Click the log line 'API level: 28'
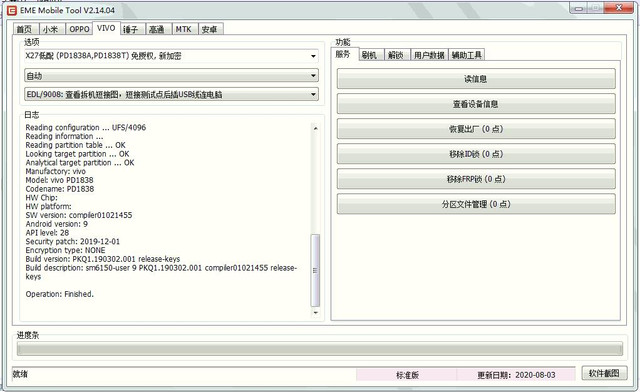The width and height of the screenshot is (640, 392). (47, 233)
